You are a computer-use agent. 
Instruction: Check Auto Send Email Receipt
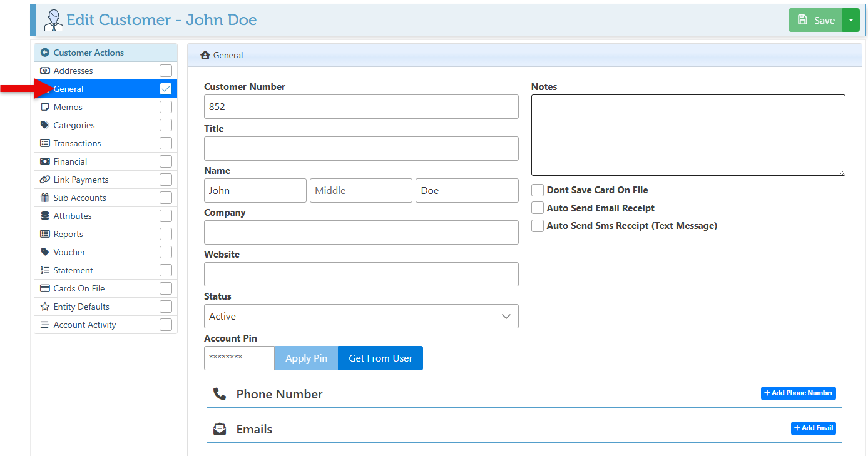538,208
